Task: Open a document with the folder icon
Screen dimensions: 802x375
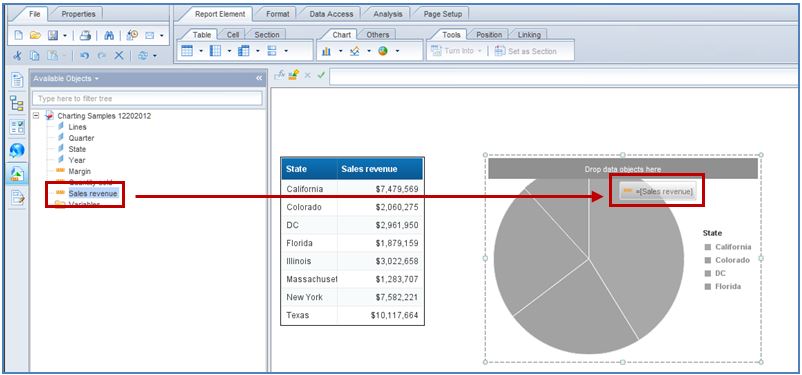Action: [35, 35]
